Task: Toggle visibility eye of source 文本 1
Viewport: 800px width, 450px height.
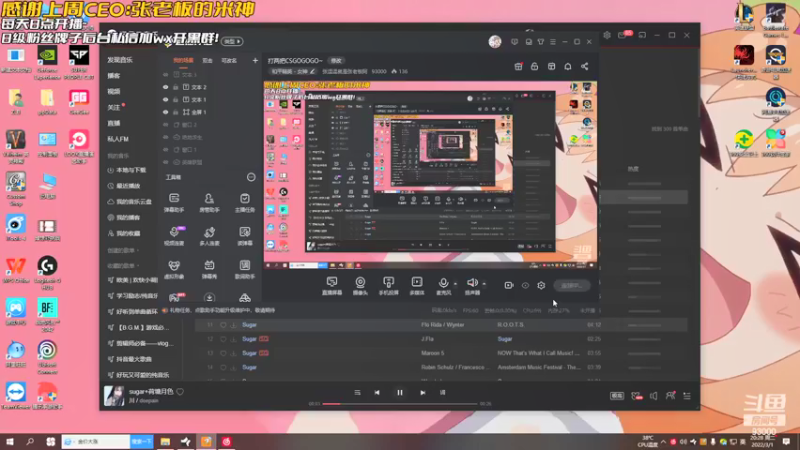Action: (x=165, y=99)
